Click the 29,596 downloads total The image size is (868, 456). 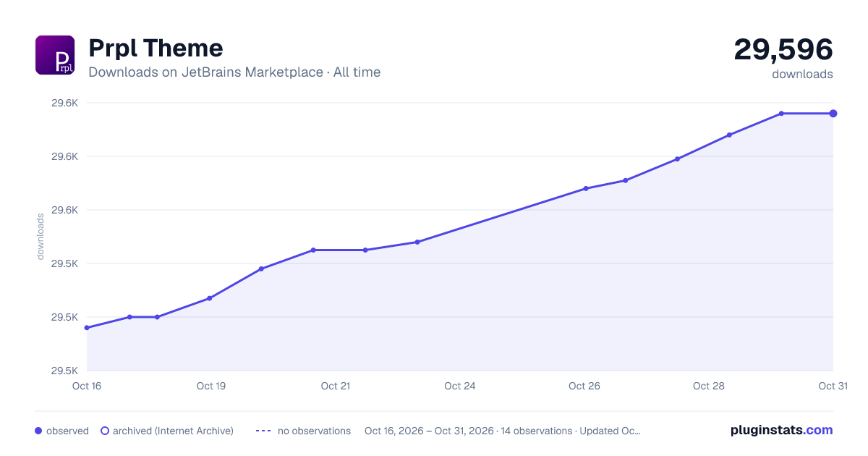click(783, 50)
